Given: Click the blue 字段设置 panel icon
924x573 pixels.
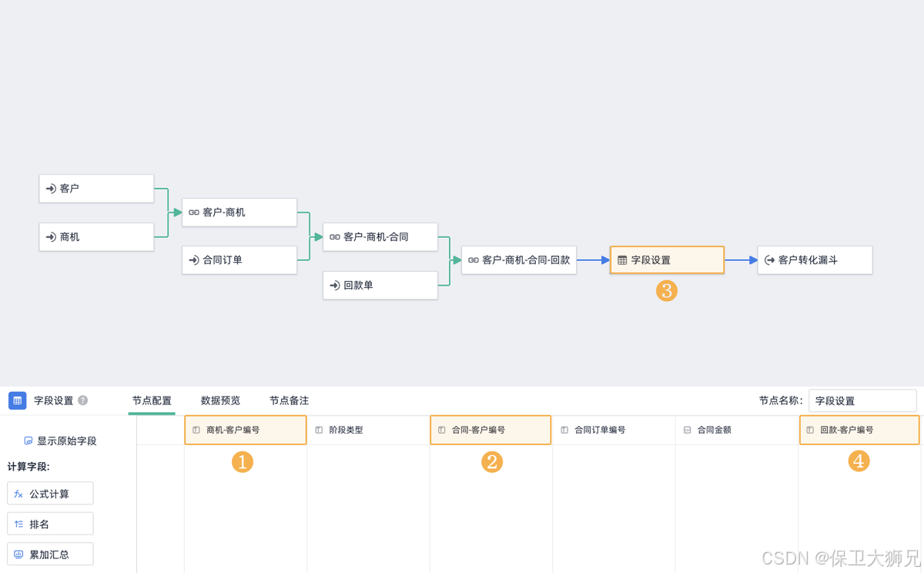Looking at the screenshot, I should click(x=18, y=400).
